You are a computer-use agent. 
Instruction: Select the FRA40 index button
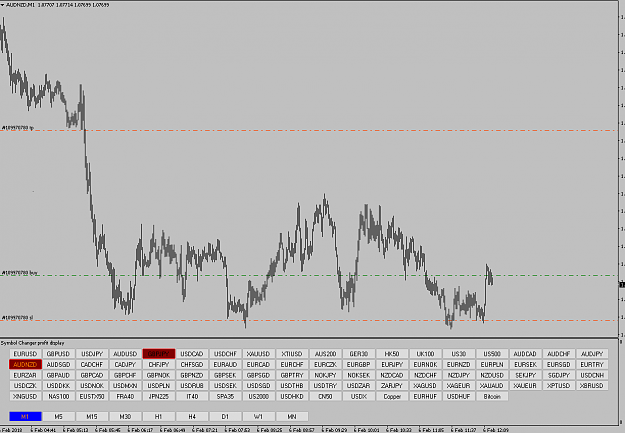click(125, 396)
